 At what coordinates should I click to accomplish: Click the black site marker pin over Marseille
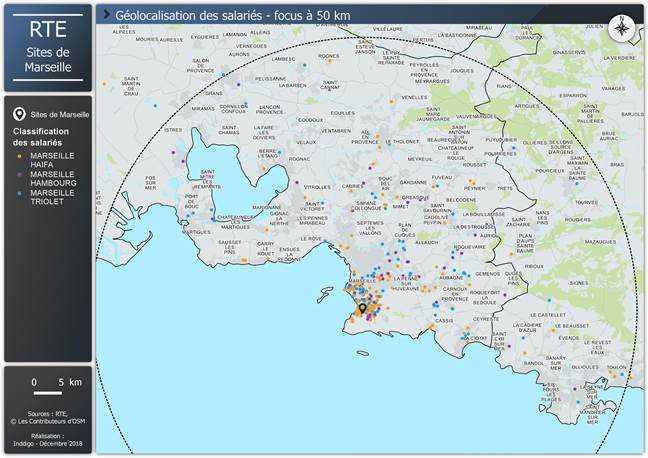(362, 309)
